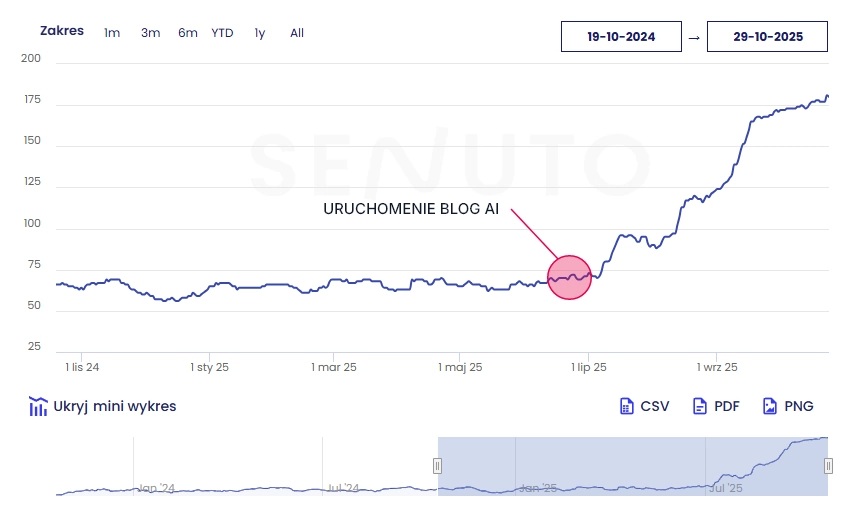Screen dimensions: 850x516
Task: Open start date field 19-10-2024
Action: click(x=621, y=37)
